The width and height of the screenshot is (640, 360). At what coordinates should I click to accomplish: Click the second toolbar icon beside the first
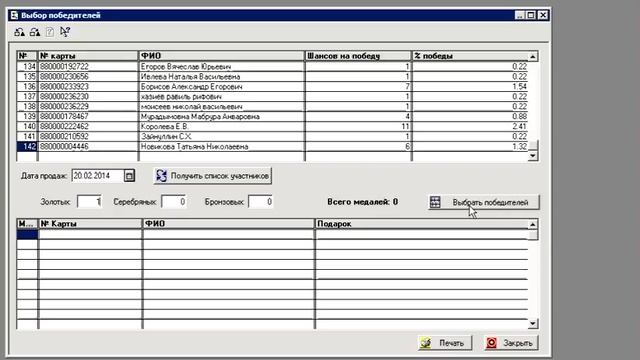35,32
